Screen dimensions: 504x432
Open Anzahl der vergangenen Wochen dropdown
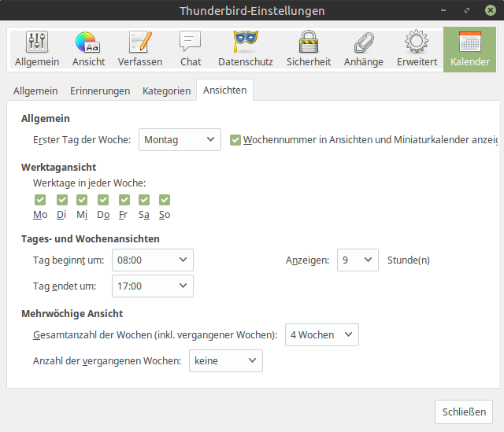(x=226, y=360)
